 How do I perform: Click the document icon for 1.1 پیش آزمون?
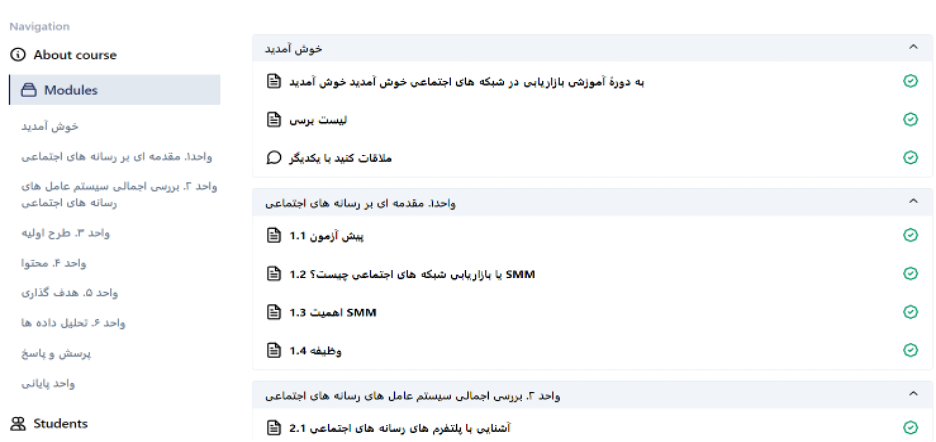point(273,235)
